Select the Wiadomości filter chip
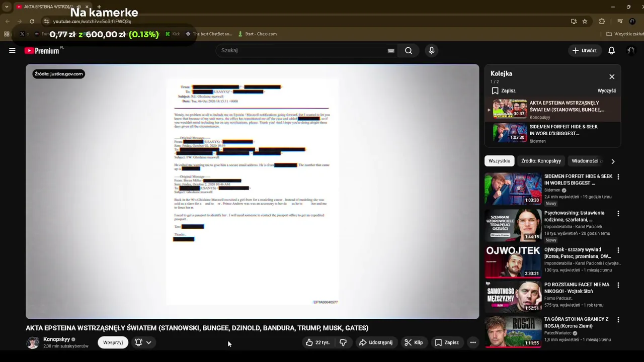The height and width of the screenshot is (362, 644). point(586,161)
